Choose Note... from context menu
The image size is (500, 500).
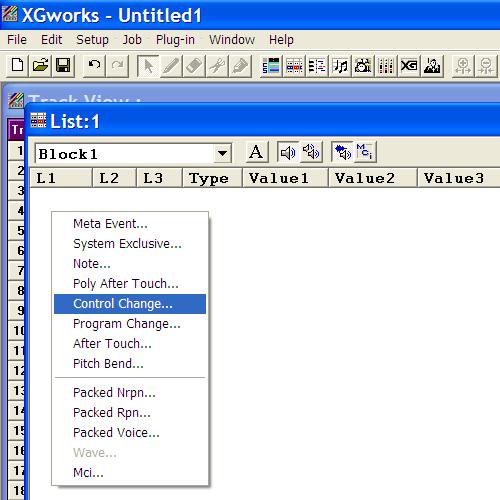(x=130, y=264)
